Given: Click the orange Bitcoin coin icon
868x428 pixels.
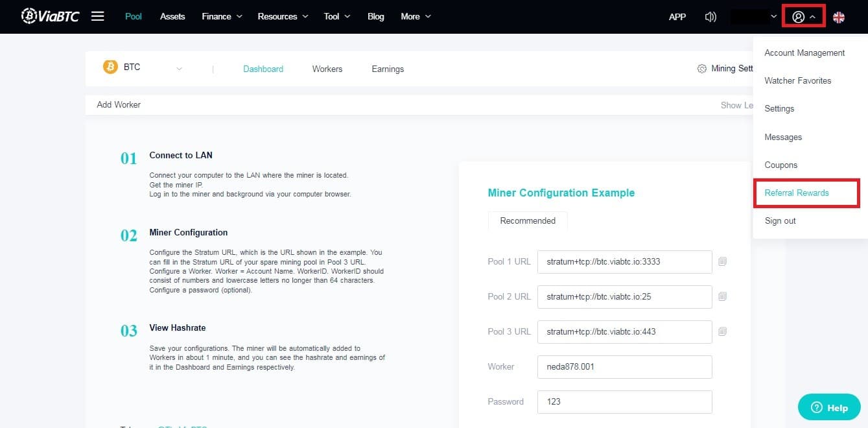Looking at the screenshot, I should 110,67.
